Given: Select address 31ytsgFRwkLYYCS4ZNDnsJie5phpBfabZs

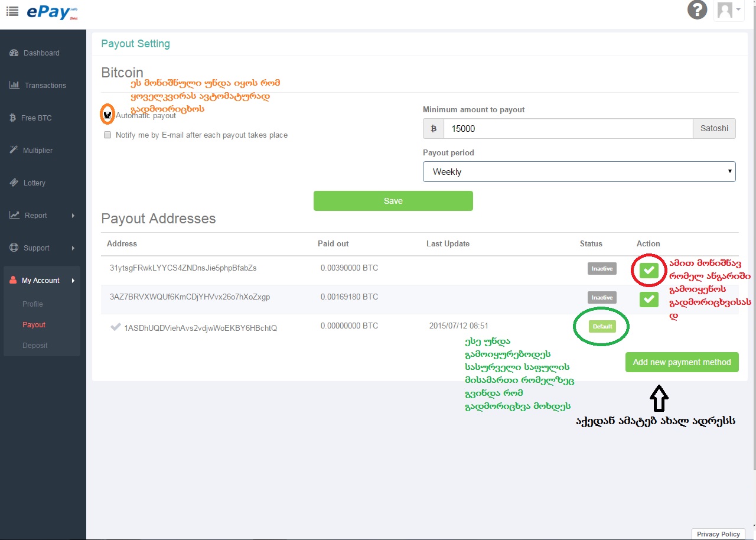Looking at the screenshot, I should point(183,268).
